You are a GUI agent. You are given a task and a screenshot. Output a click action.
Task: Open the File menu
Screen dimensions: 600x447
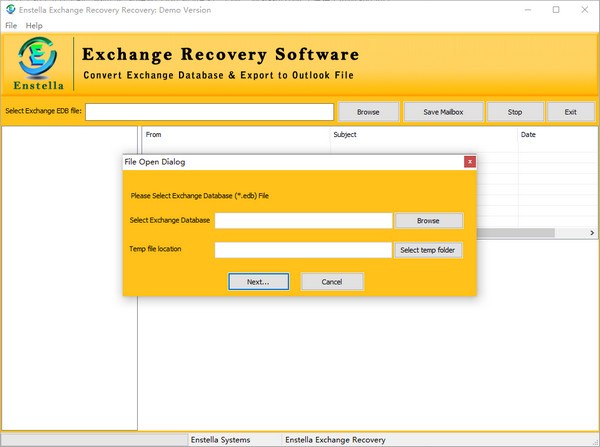point(11,25)
